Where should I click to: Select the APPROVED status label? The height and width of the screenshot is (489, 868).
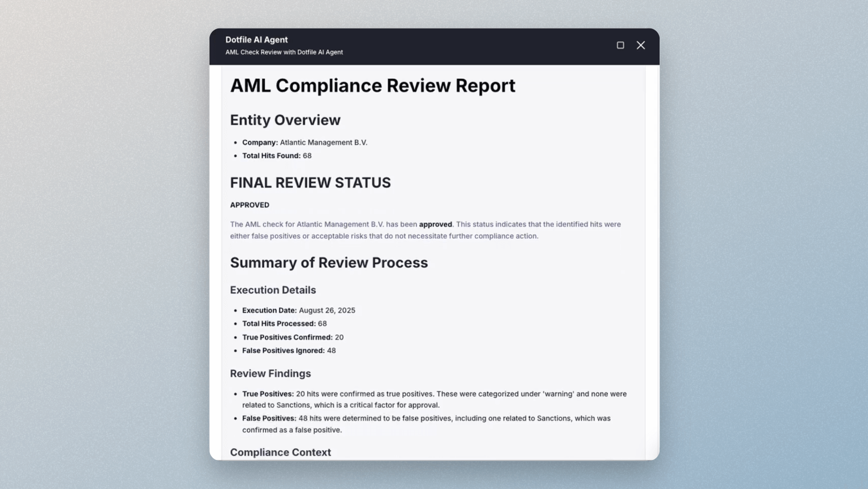point(249,205)
